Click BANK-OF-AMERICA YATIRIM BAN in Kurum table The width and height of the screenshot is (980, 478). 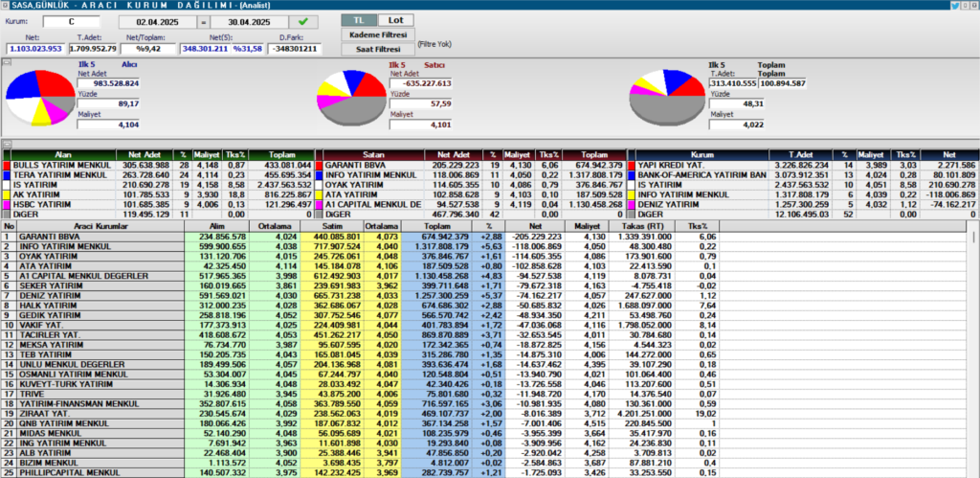[702, 174]
